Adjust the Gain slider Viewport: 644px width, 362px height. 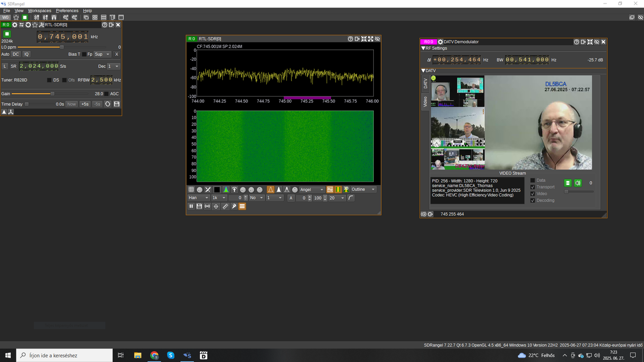tap(51, 94)
